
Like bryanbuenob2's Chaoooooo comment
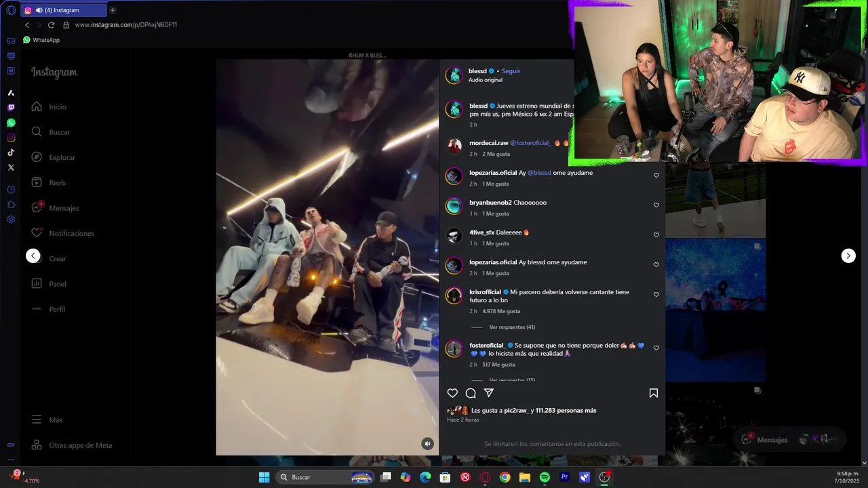coord(656,205)
